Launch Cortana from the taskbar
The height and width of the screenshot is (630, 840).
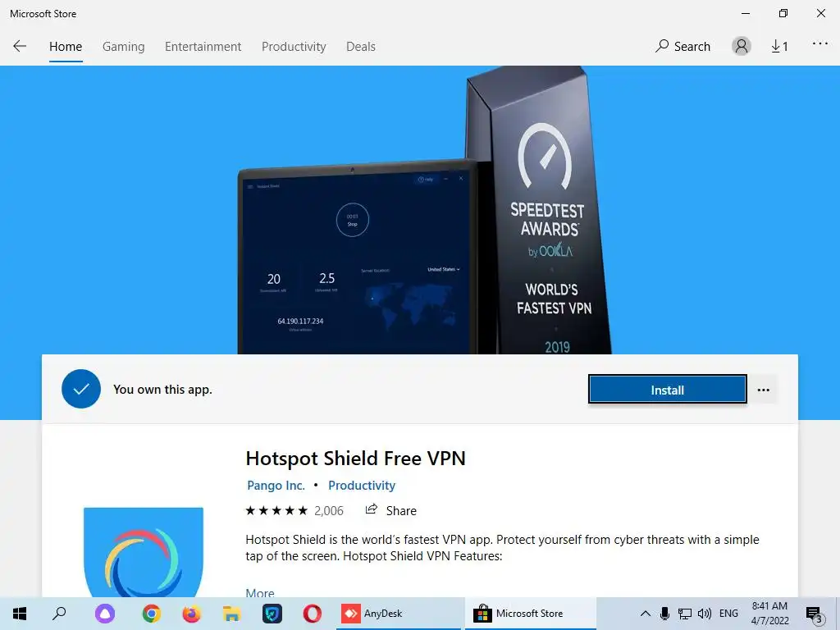pyautogui.click(x=105, y=614)
